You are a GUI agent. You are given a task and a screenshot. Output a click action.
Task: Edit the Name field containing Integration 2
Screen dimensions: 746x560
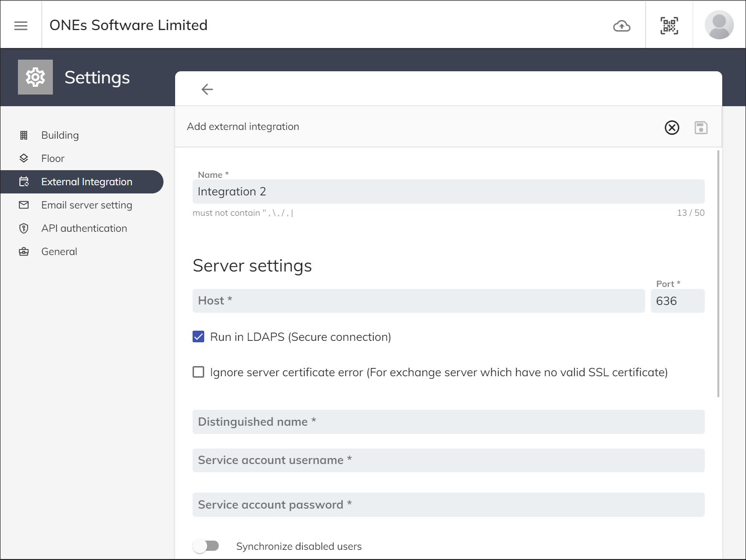pos(448,192)
